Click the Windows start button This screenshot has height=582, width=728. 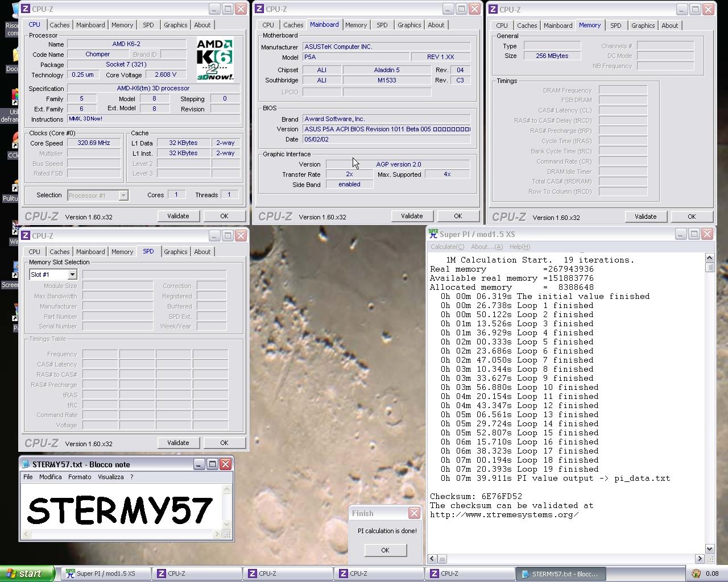point(27,573)
